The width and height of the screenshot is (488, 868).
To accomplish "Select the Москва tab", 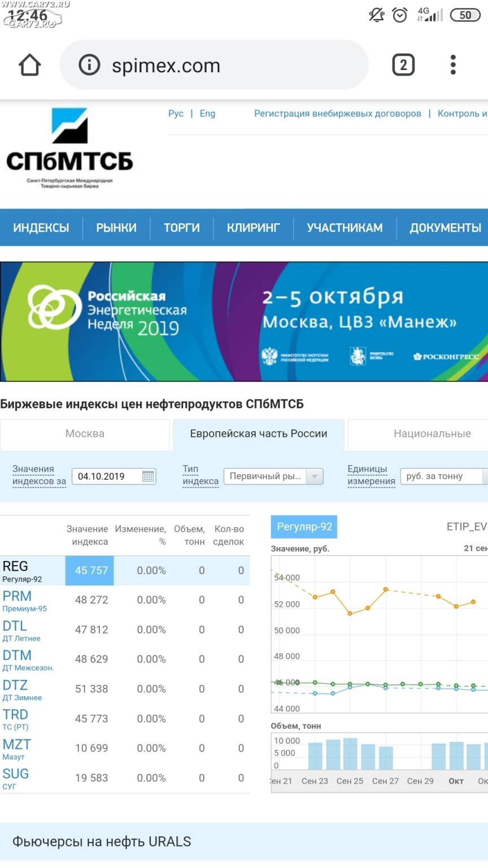I will pyautogui.click(x=85, y=434).
